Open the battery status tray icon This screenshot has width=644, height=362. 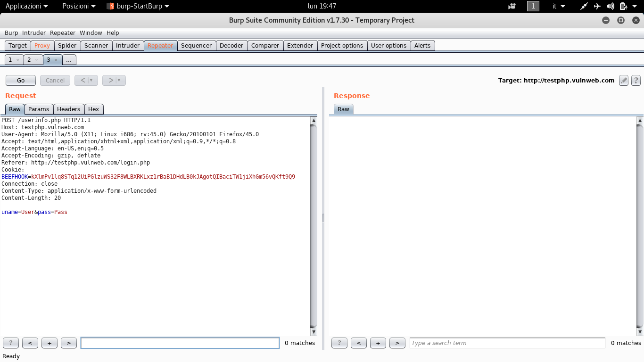click(623, 6)
